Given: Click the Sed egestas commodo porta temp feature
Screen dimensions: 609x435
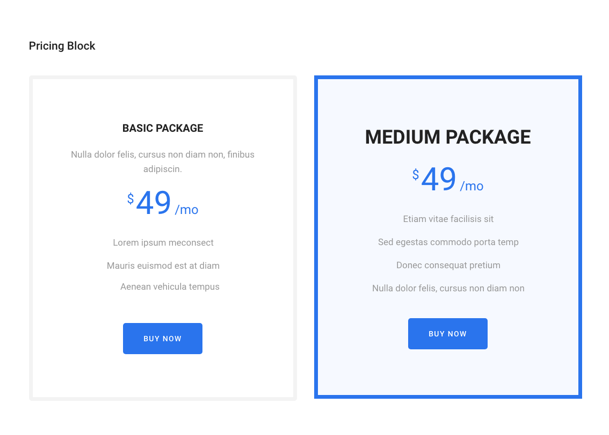Looking at the screenshot, I should point(447,242).
